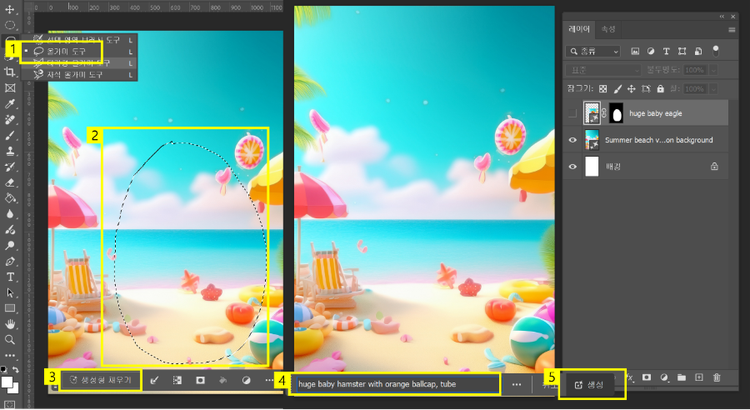Select the Elliptical Marquee tool
Viewport: 750px width, 410px height.
[x=10, y=25]
